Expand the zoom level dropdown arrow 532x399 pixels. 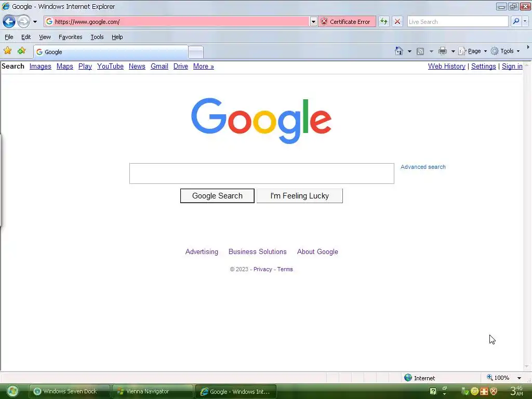pyautogui.click(x=519, y=378)
